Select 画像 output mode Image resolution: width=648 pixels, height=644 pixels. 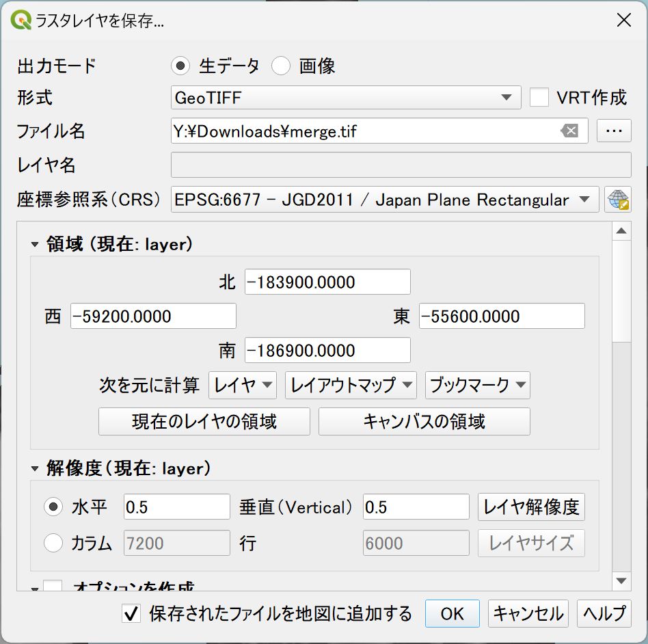(x=281, y=66)
